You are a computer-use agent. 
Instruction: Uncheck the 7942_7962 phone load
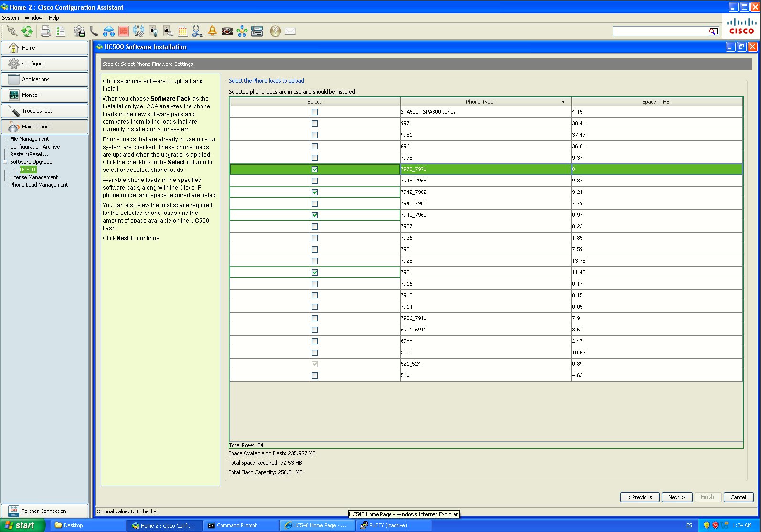coord(315,192)
